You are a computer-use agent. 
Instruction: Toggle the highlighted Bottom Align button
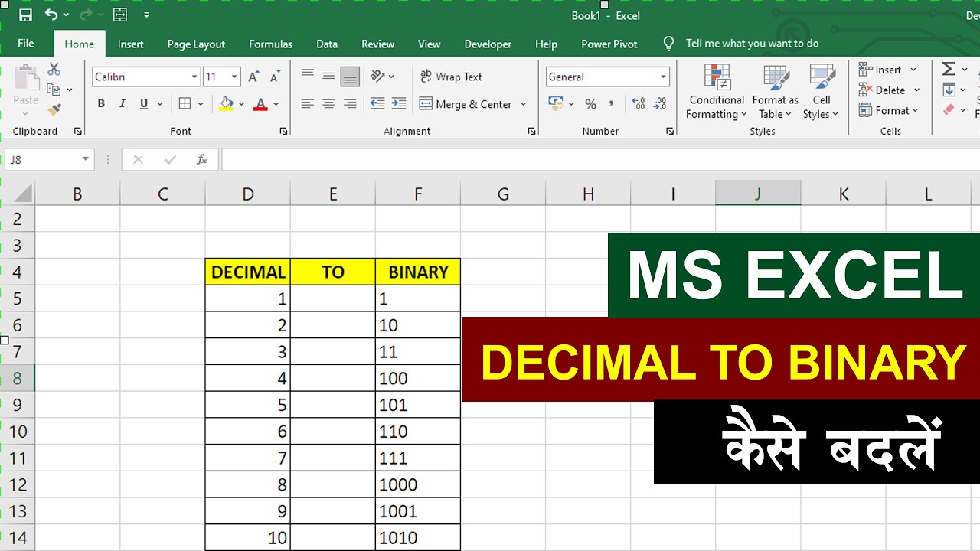[x=350, y=76]
